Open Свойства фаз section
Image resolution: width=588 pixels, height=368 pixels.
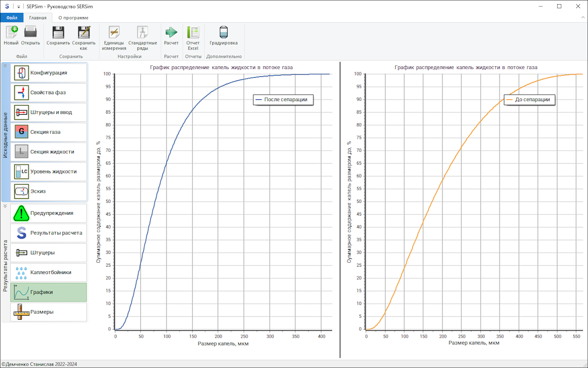point(49,92)
